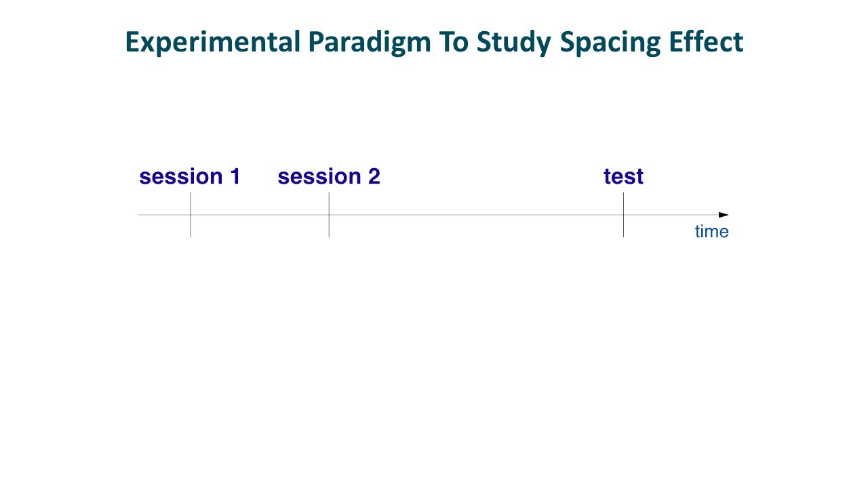Click the digit "2" in session 2 label
The width and height of the screenshot is (868, 488).
point(374,176)
